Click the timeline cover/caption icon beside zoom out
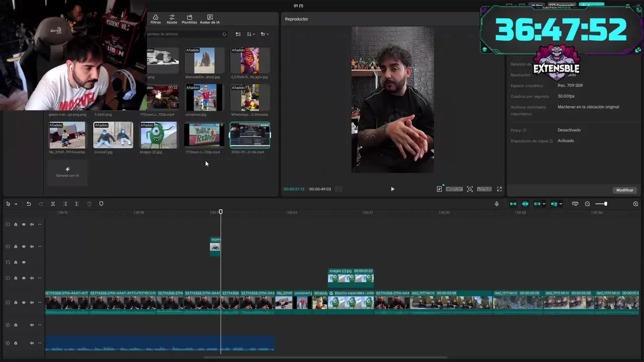Viewport: 644px width, 362px height. (x=575, y=204)
